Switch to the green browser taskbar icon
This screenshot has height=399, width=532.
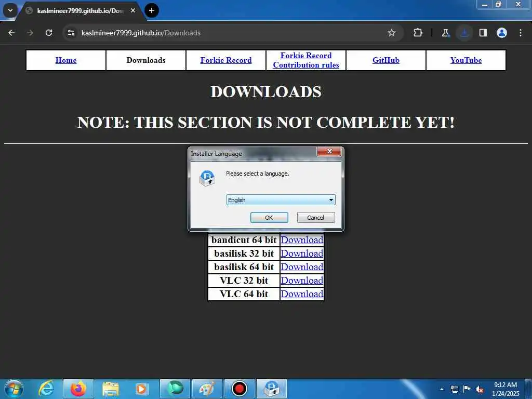click(x=175, y=389)
